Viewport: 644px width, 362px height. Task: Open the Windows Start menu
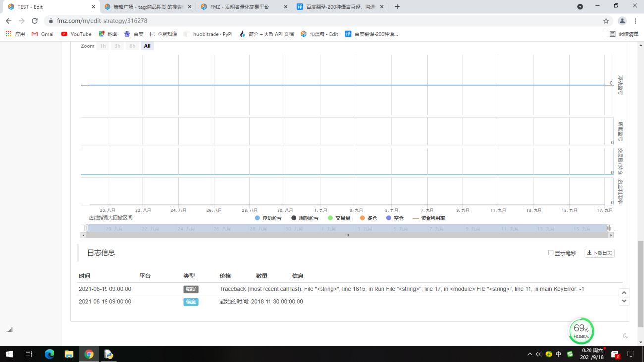9,354
